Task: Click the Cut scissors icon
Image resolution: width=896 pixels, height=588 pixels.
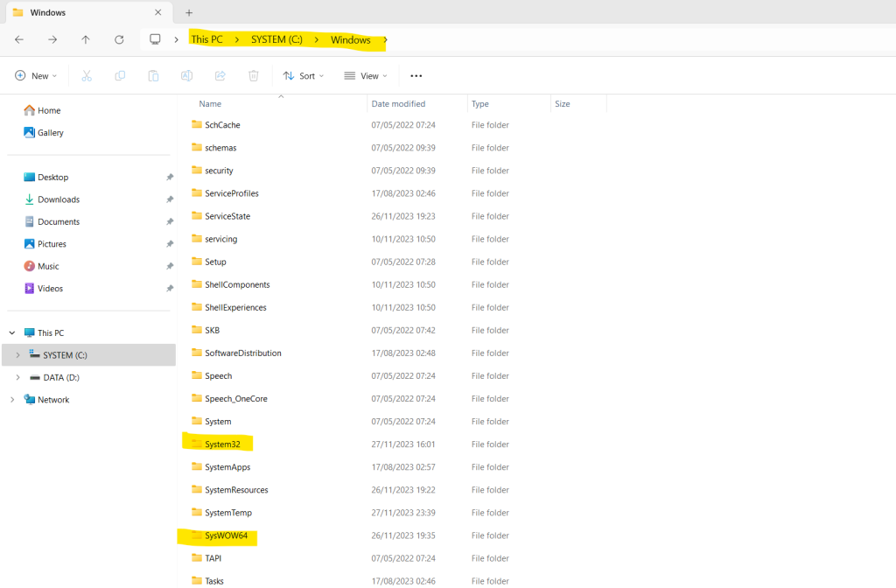Action: (87, 75)
